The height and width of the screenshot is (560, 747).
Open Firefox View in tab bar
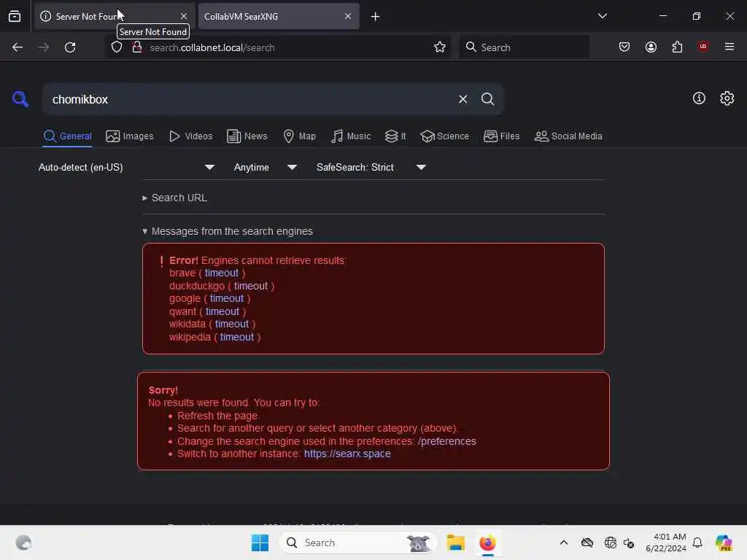click(x=15, y=16)
